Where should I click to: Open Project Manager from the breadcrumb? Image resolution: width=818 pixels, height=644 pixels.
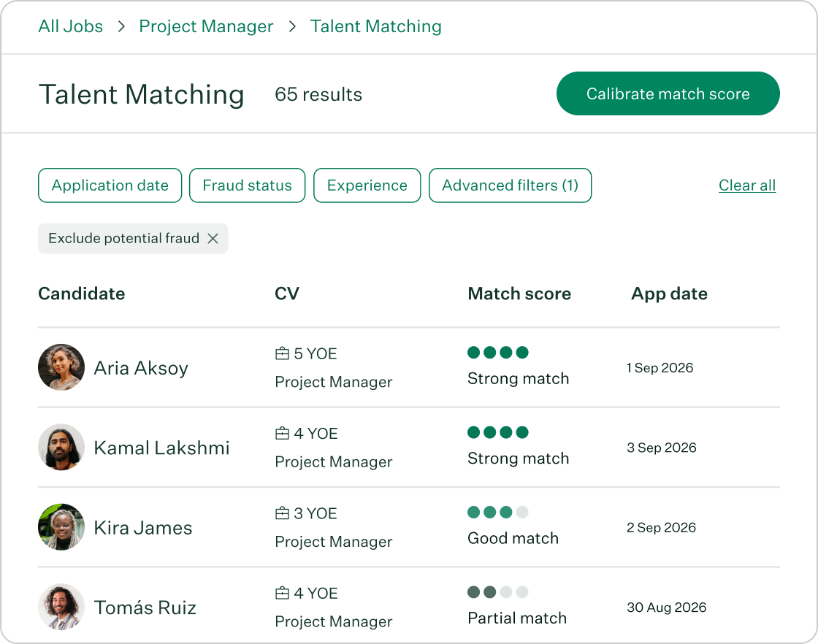(x=206, y=26)
